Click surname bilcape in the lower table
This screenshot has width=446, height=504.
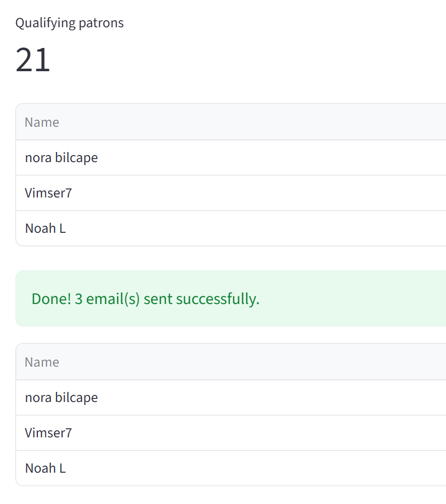[x=77, y=397]
